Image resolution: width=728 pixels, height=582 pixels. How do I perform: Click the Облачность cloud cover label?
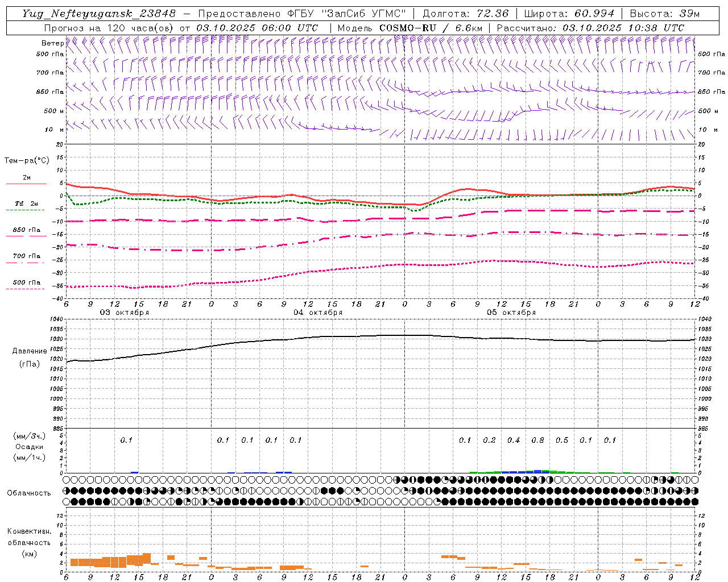[x=29, y=493]
